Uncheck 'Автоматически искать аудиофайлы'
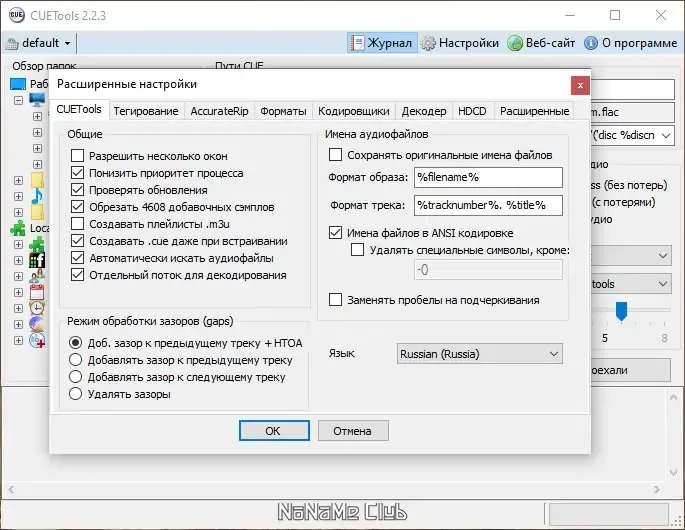The image size is (685, 530). click(x=77, y=258)
